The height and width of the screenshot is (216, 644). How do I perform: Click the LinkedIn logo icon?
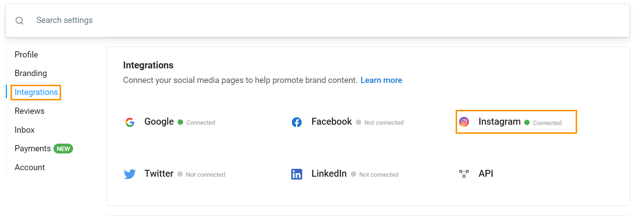coord(297,174)
